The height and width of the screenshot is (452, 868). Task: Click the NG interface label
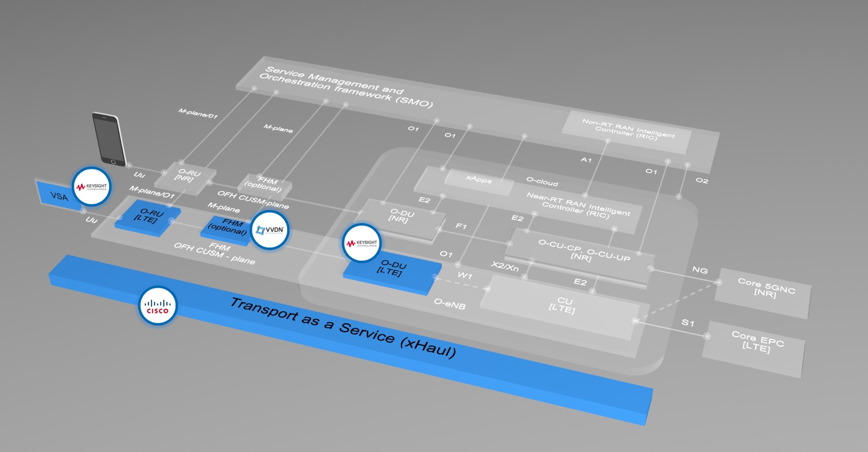pyautogui.click(x=700, y=270)
